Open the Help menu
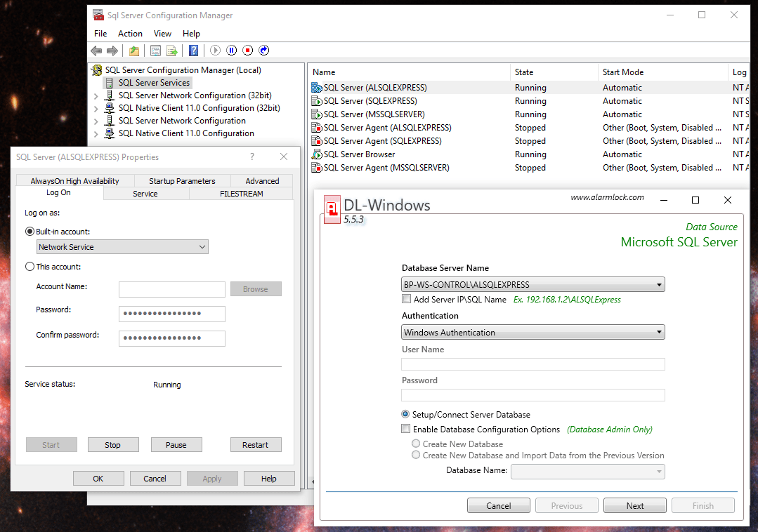The width and height of the screenshot is (758, 532). click(192, 33)
